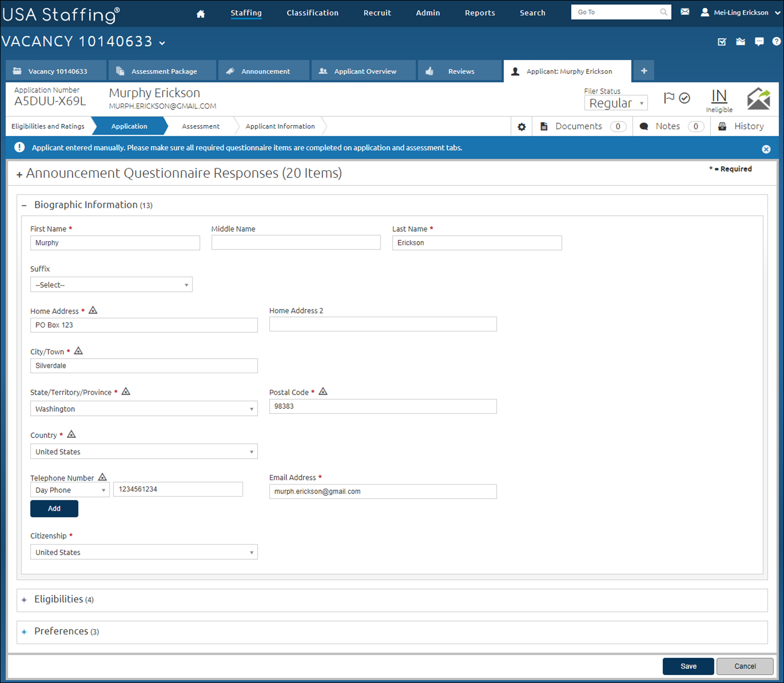Dismiss the blue notification banner
Viewport: 784px width, 683px height.
[x=766, y=149]
